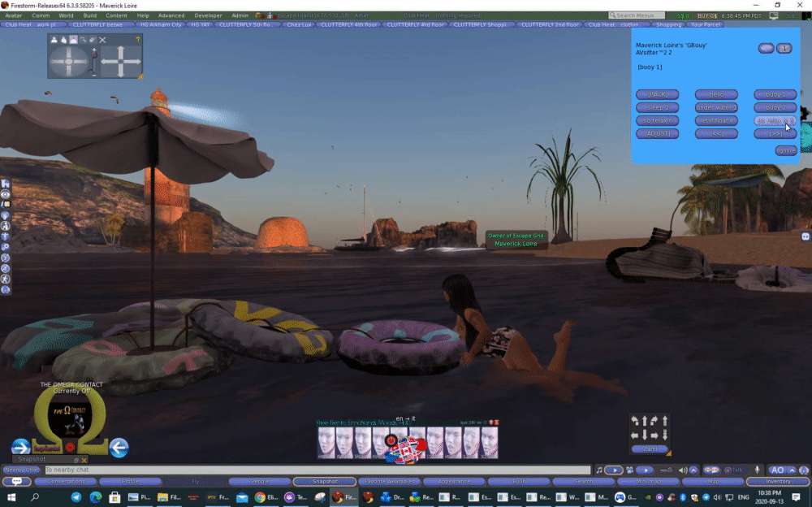Image resolution: width=812 pixels, height=507 pixels.
Task: Click the Search Menus field
Action: coord(637,15)
